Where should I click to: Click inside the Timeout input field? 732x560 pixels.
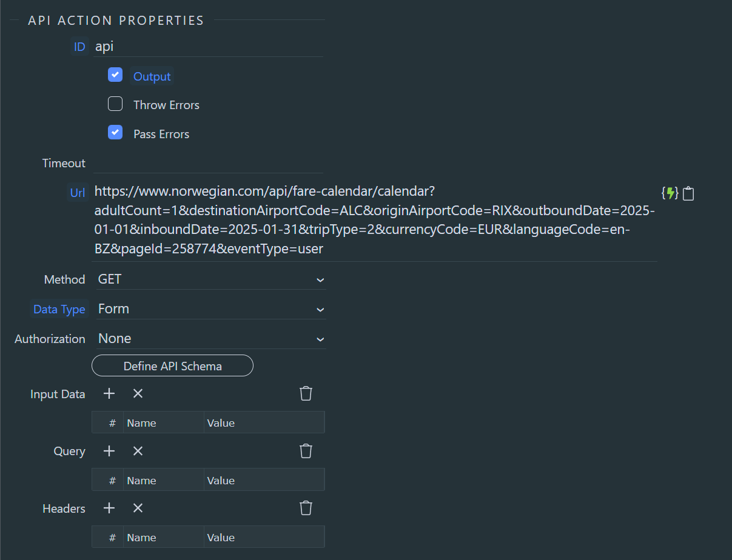[206, 162]
